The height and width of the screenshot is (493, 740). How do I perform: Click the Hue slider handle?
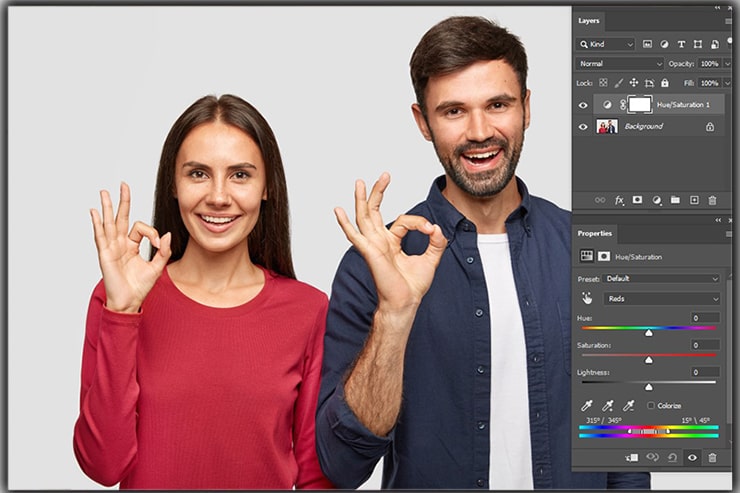pos(649,333)
